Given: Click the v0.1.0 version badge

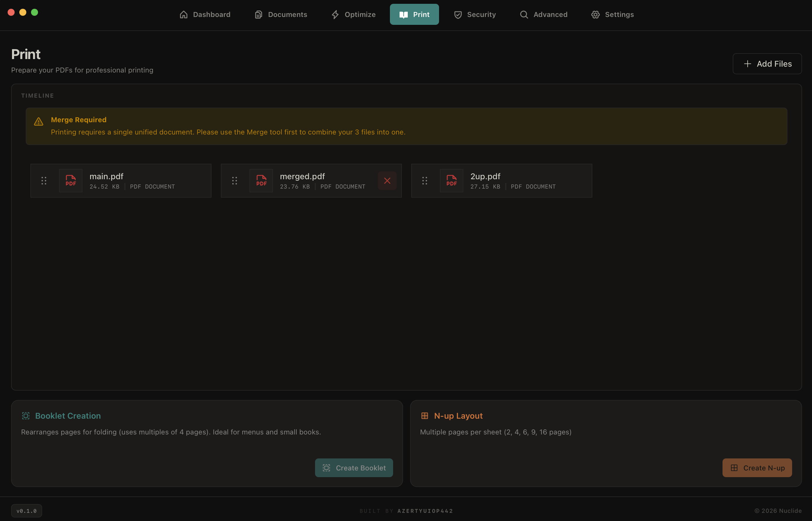Looking at the screenshot, I should [x=26, y=511].
